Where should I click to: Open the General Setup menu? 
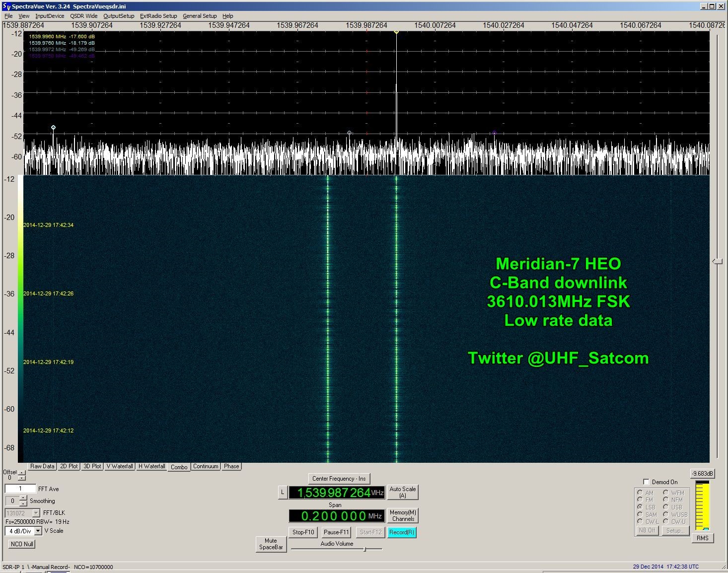click(x=200, y=16)
